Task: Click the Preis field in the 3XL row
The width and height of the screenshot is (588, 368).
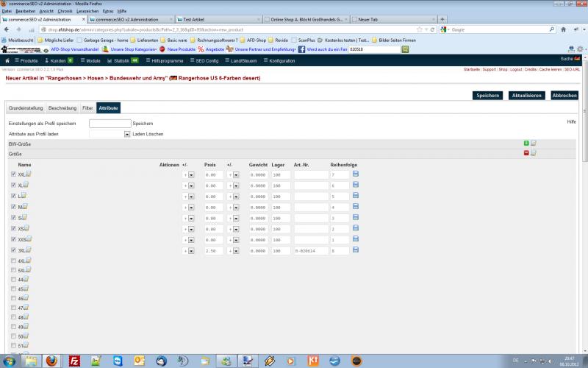Action: tap(214, 251)
